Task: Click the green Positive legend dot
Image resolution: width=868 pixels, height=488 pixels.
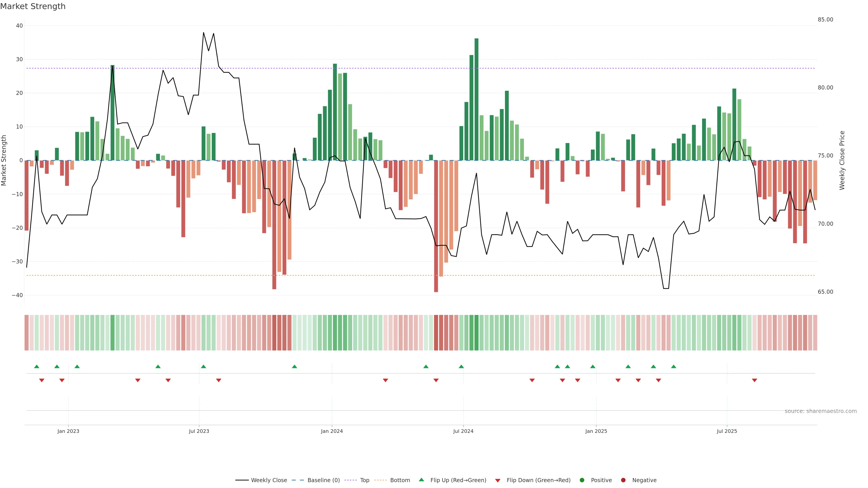Action: click(582, 480)
